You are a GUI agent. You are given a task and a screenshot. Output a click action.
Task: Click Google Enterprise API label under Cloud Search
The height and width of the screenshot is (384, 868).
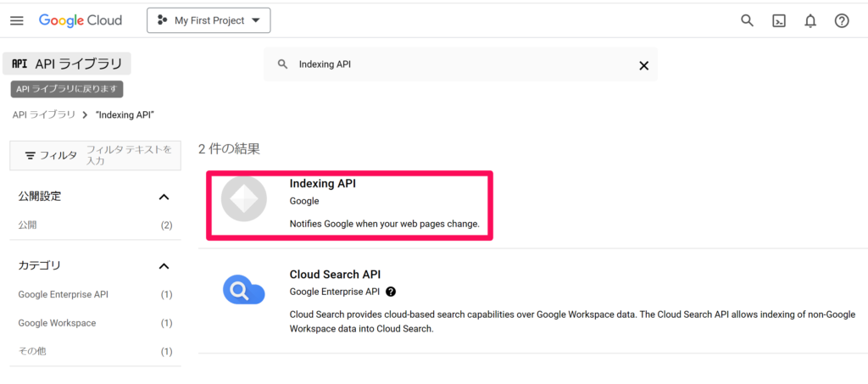tap(335, 292)
